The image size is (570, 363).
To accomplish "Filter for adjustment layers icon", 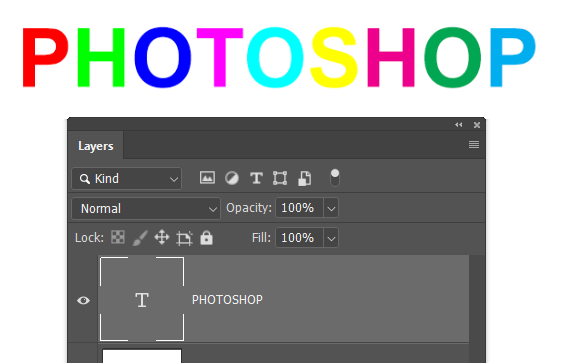I will pos(232,178).
